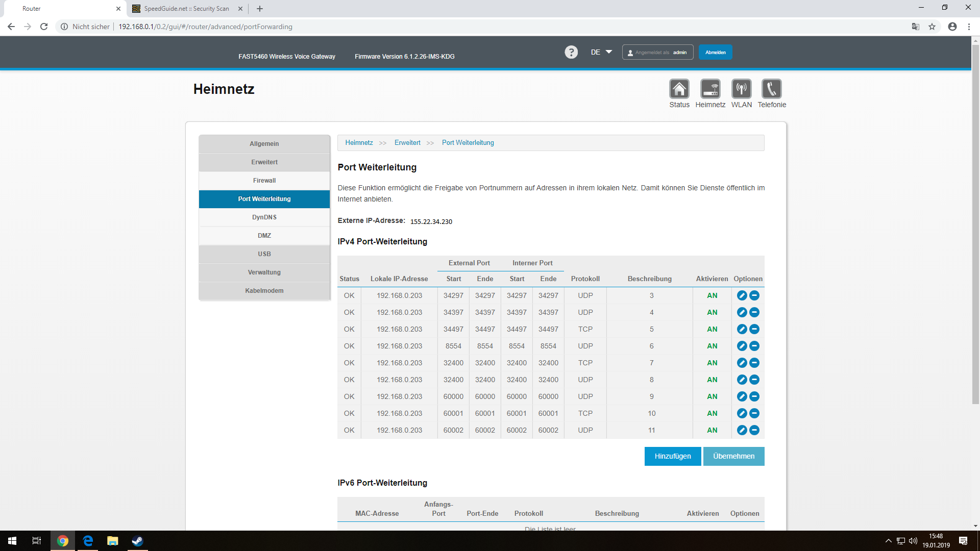Click the help question mark icon
Image resolution: width=980 pixels, height=551 pixels.
571,52
